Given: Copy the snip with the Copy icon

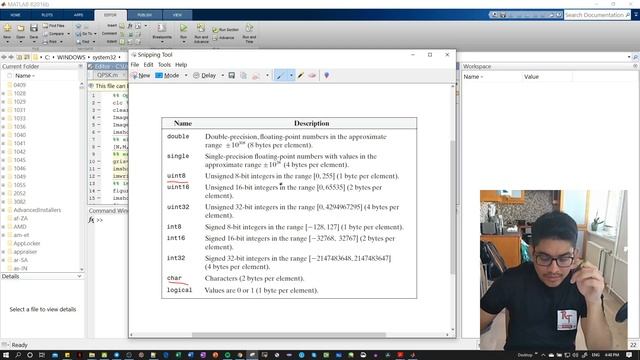Looking at the screenshot, I should coord(243,76).
